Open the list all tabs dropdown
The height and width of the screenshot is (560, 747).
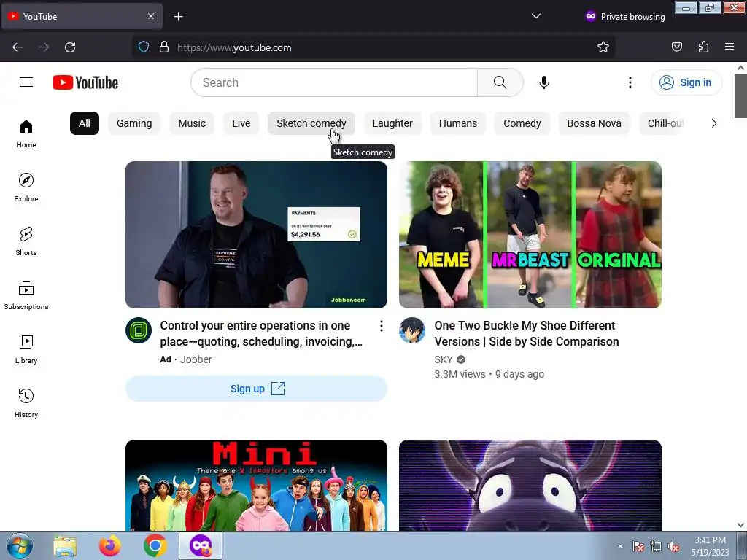(x=536, y=16)
